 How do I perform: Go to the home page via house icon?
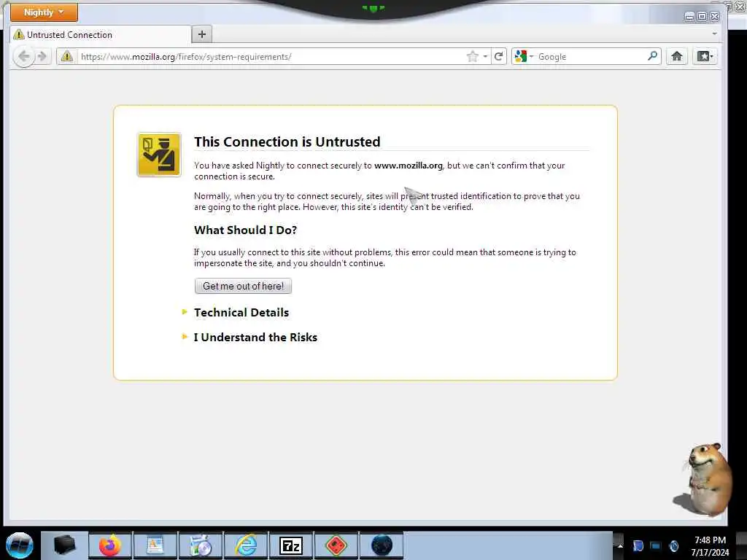click(x=676, y=57)
